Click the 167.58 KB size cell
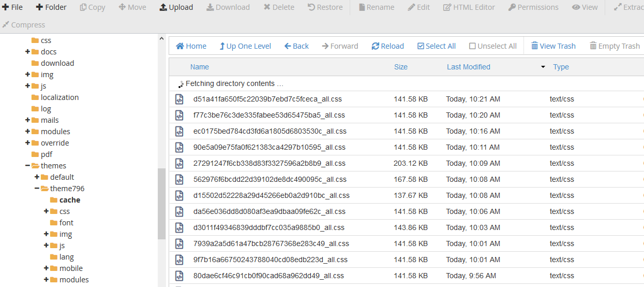This screenshot has width=644, height=287. tap(410, 179)
